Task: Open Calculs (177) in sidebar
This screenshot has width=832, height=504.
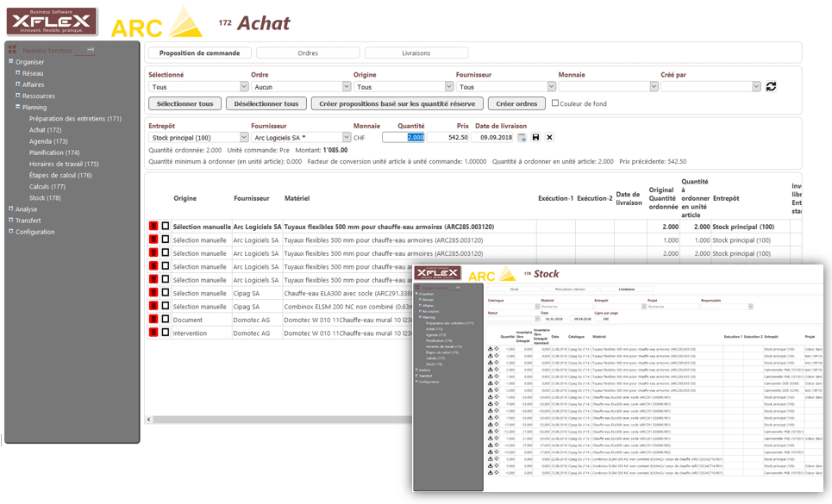Action: [47, 187]
